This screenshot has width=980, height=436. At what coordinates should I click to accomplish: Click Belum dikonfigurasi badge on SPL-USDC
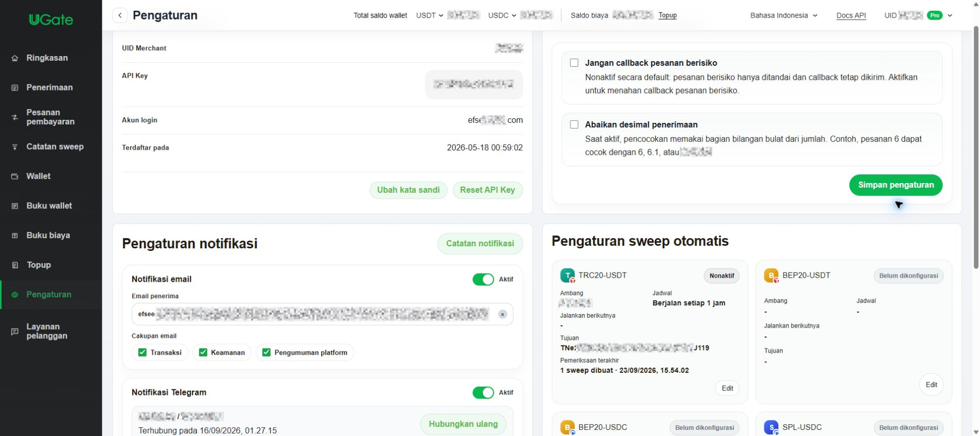(x=909, y=428)
